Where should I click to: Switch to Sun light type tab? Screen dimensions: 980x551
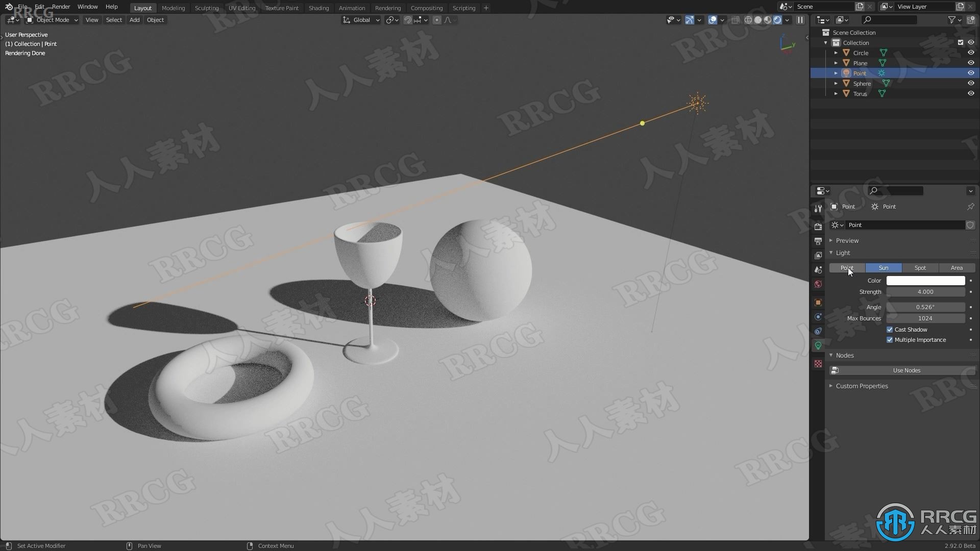point(884,268)
